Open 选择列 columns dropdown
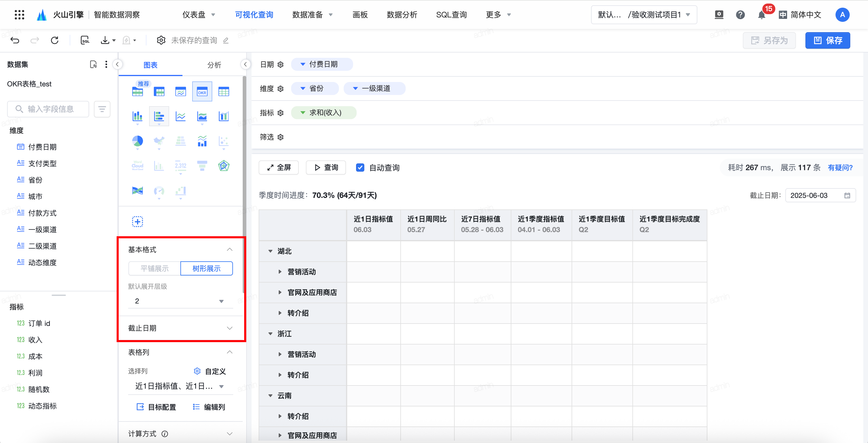868x443 pixels. [181, 386]
